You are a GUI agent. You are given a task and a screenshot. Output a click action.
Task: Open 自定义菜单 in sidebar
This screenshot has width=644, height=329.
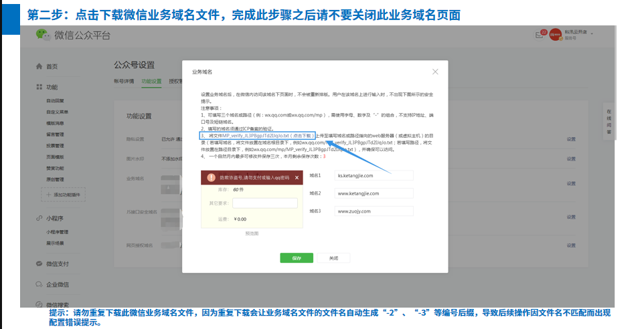coord(58,112)
